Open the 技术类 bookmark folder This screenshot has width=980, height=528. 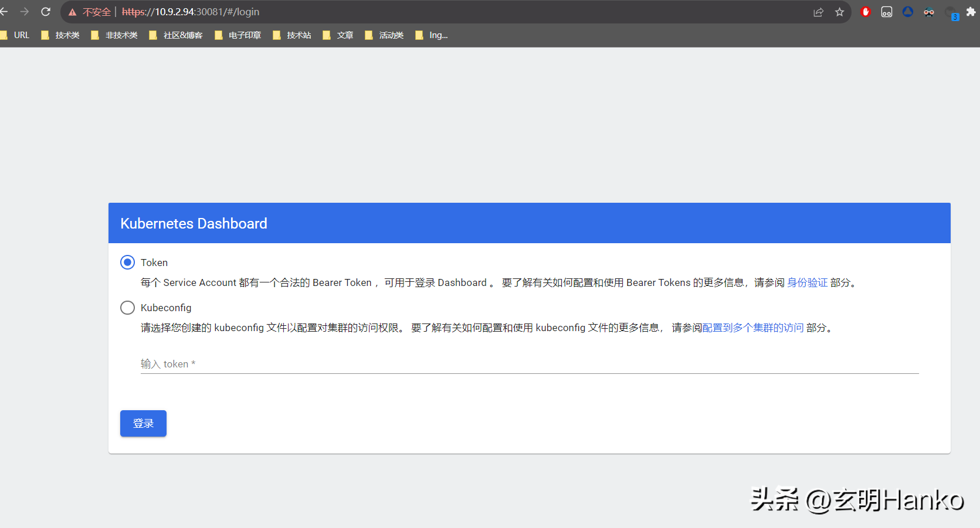(x=60, y=35)
